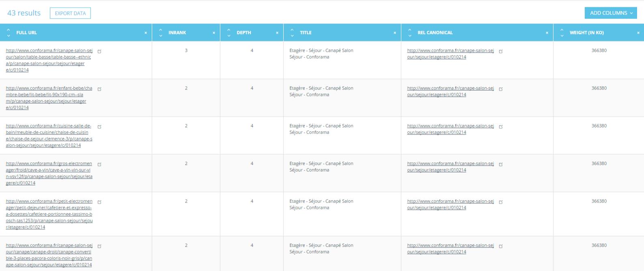The image size is (644, 271).
Task: Open the rel canonical link in chaise-de-sejour row
Action: (x=450, y=129)
